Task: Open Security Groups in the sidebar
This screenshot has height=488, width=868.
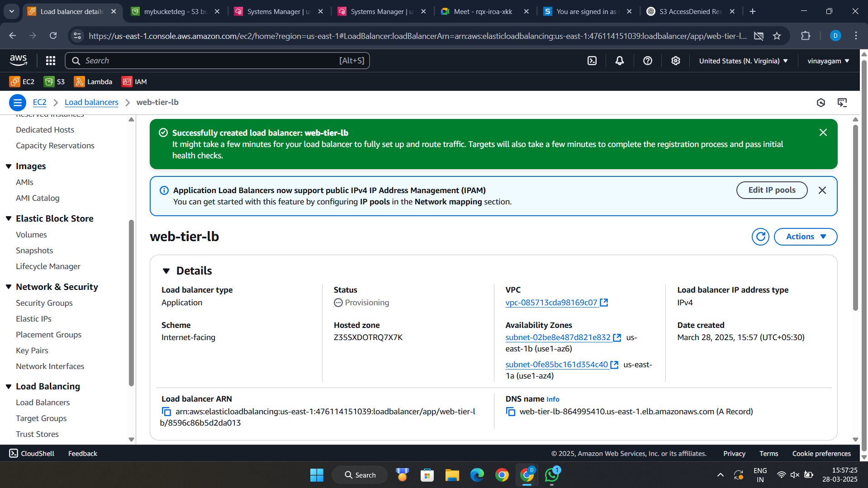Action: pos(44,303)
